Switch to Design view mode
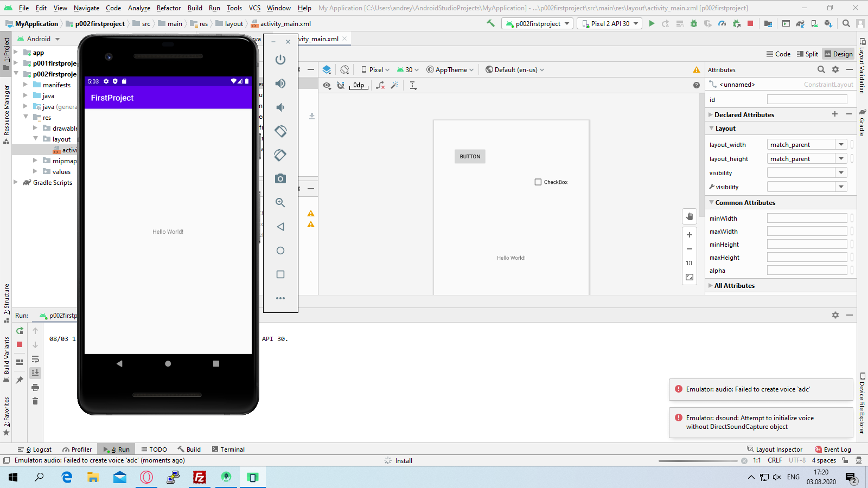This screenshot has width=868, height=488. tap(839, 54)
